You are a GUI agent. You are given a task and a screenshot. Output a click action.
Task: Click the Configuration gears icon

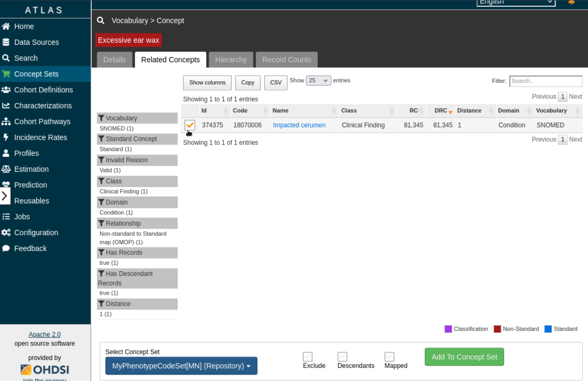pos(6,233)
